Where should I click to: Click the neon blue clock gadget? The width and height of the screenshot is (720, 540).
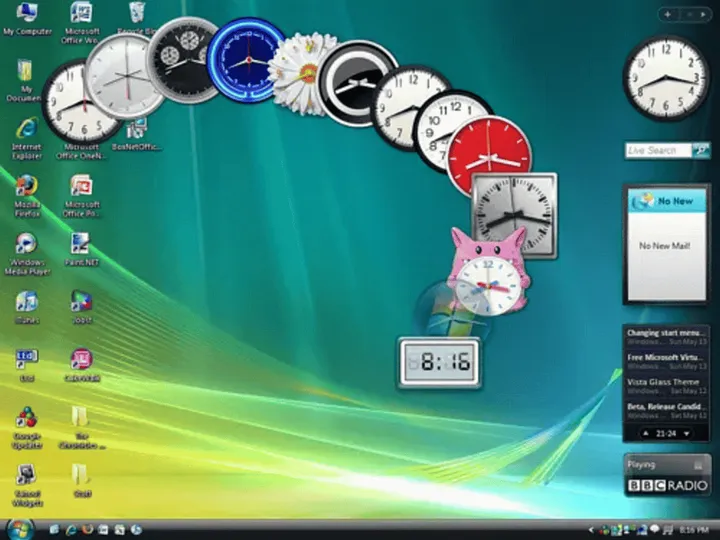tap(247, 60)
